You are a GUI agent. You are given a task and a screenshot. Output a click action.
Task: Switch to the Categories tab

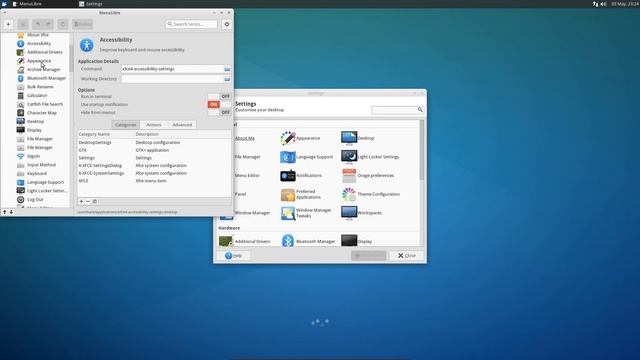pyautogui.click(x=125, y=124)
